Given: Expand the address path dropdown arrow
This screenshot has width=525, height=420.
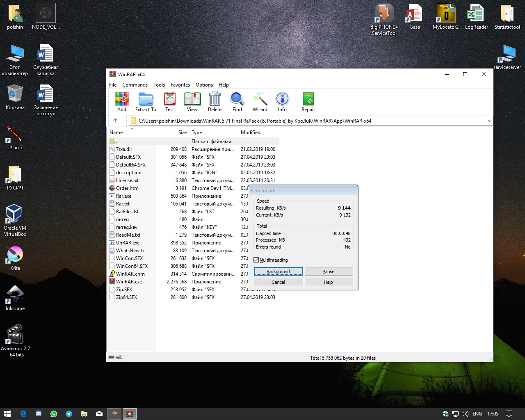Looking at the screenshot, I should (489, 121).
